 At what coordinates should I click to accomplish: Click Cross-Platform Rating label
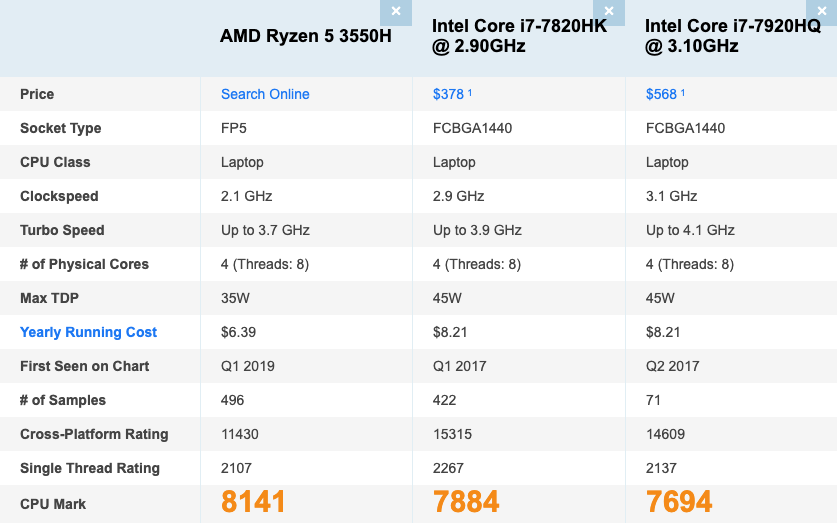point(94,434)
